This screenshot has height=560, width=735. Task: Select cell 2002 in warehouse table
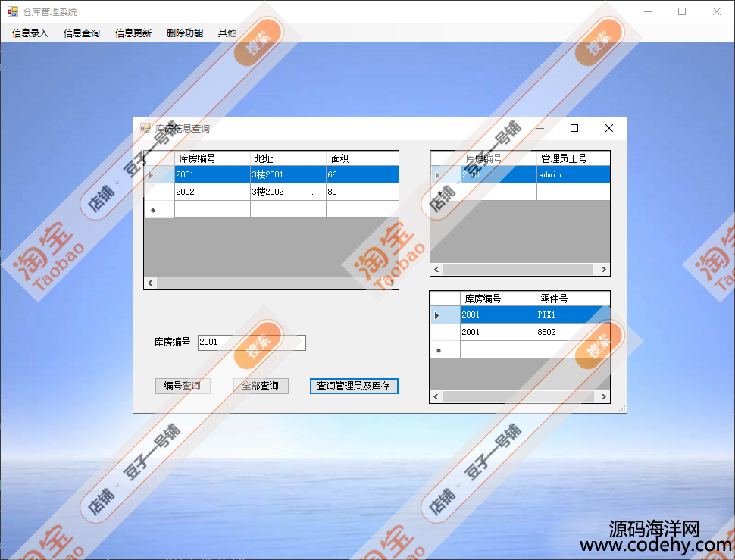pyautogui.click(x=212, y=192)
